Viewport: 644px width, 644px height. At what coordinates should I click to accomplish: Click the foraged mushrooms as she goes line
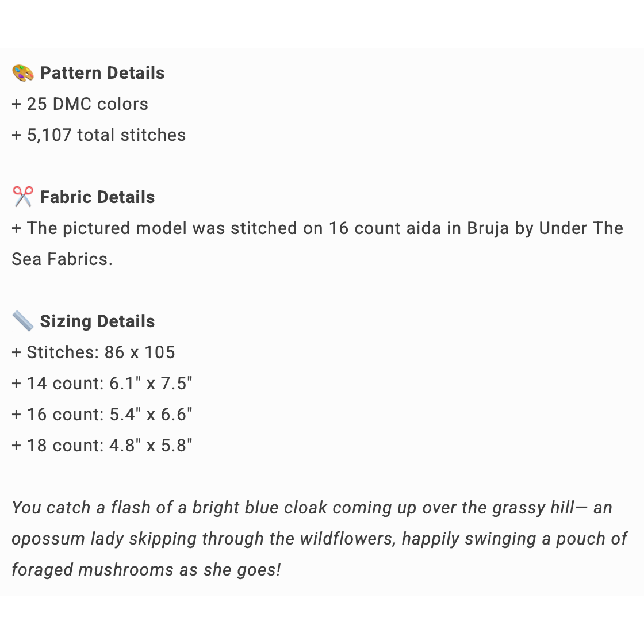point(146,570)
